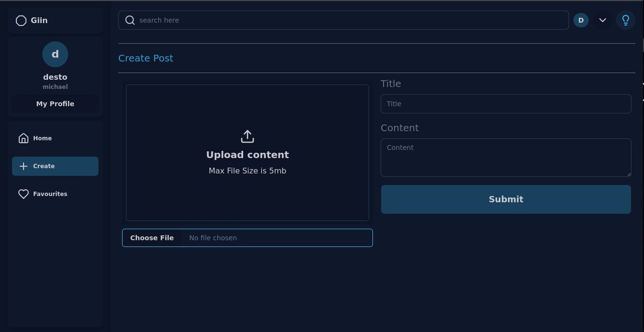Click the No file chosen text
Screen dimensions: 644x332
[213, 238]
